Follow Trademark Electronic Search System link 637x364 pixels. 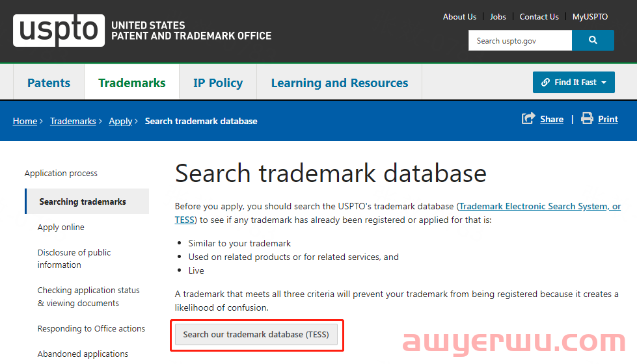click(x=540, y=206)
